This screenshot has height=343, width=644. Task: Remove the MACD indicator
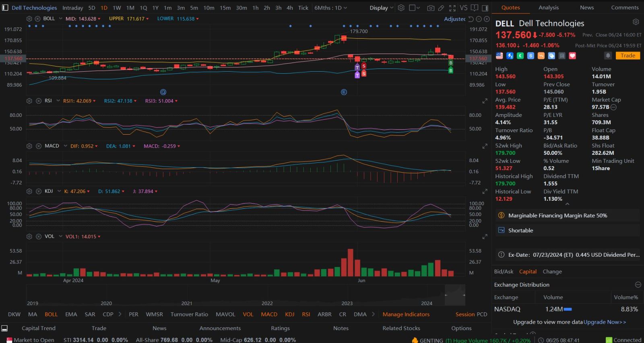39,146
